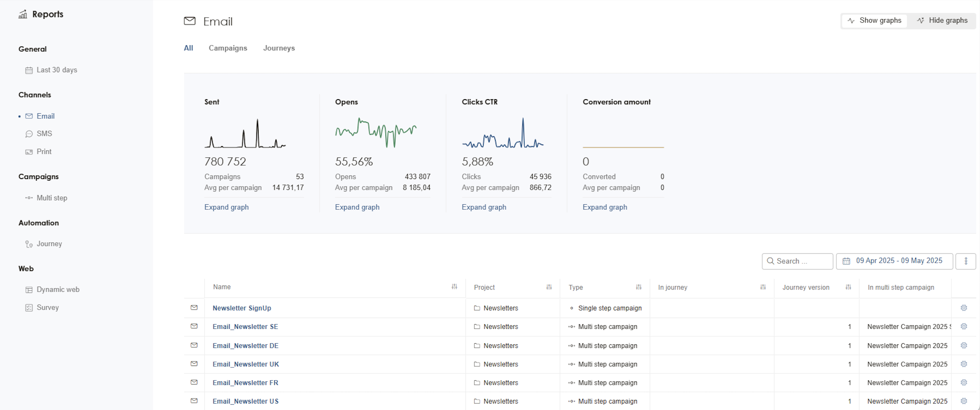Expand graph under Sent metric
The image size is (980, 410).
tap(226, 207)
